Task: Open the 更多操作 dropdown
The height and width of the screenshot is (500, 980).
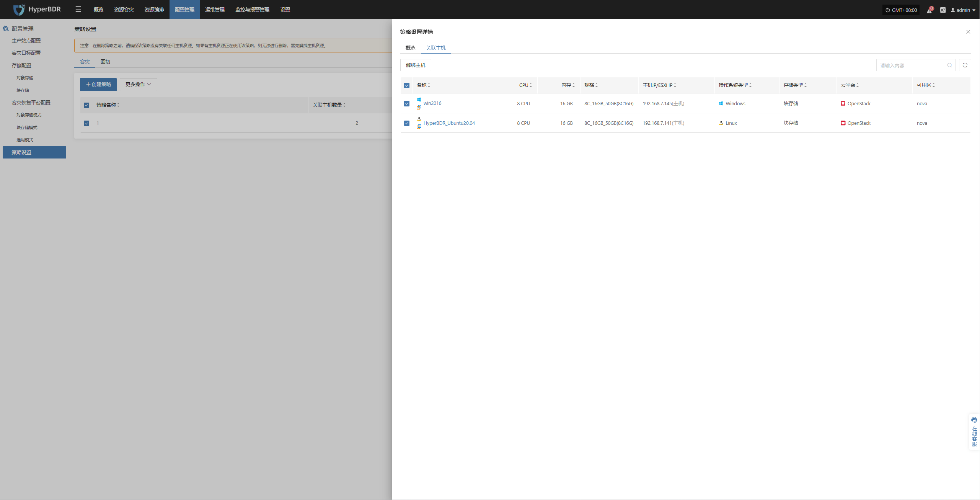Action: [139, 84]
